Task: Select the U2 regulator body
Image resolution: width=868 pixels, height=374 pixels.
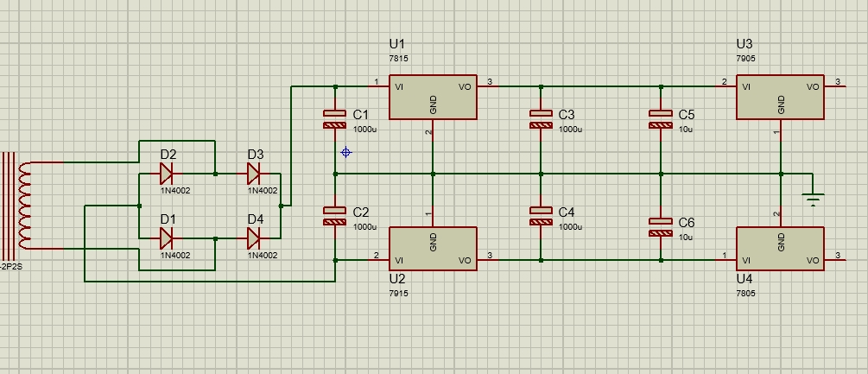Action: click(433, 249)
